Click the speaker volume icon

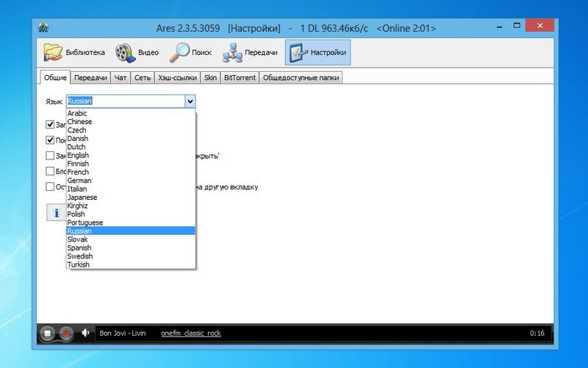pyautogui.click(x=85, y=333)
